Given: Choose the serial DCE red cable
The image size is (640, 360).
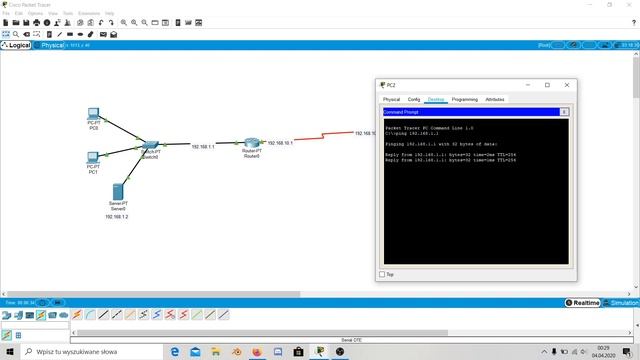Looking at the screenshot, I should point(170,315).
